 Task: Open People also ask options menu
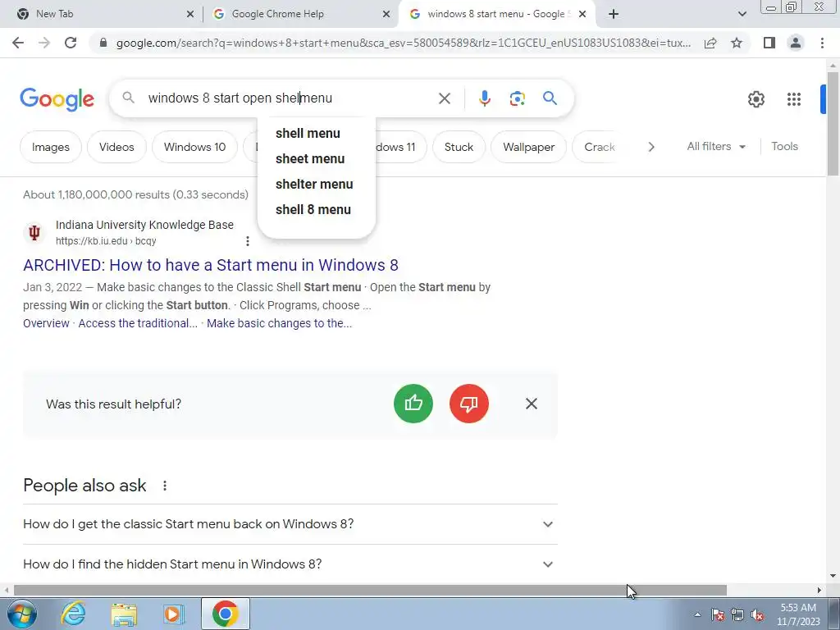pos(164,486)
